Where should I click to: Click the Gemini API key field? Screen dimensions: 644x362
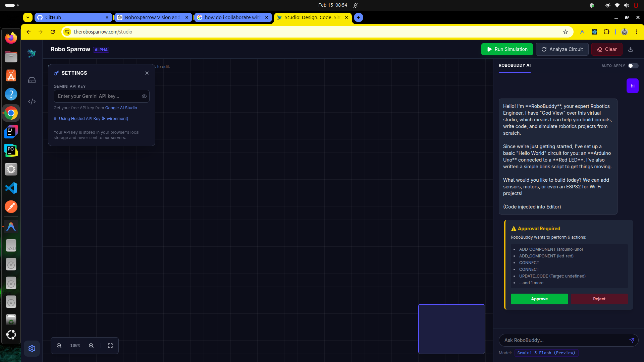97,96
